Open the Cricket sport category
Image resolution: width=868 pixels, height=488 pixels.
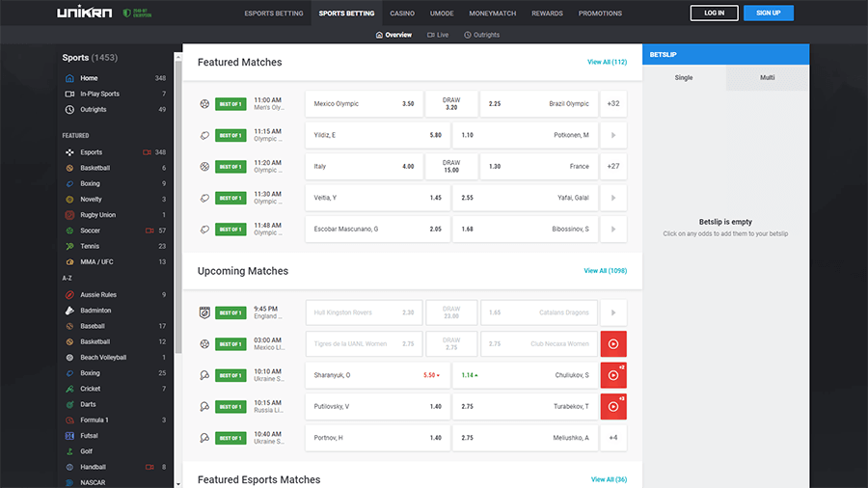[91, 389]
